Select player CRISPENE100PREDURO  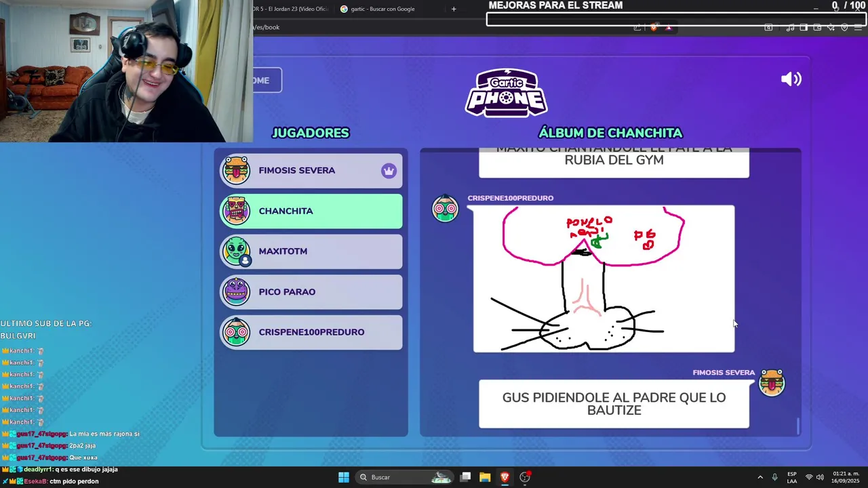[x=311, y=332]
